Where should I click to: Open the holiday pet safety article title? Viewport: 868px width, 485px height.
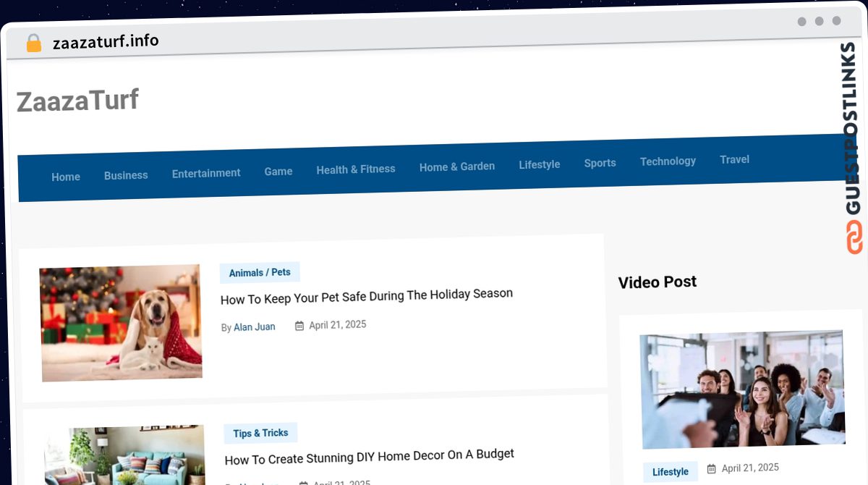367,296
